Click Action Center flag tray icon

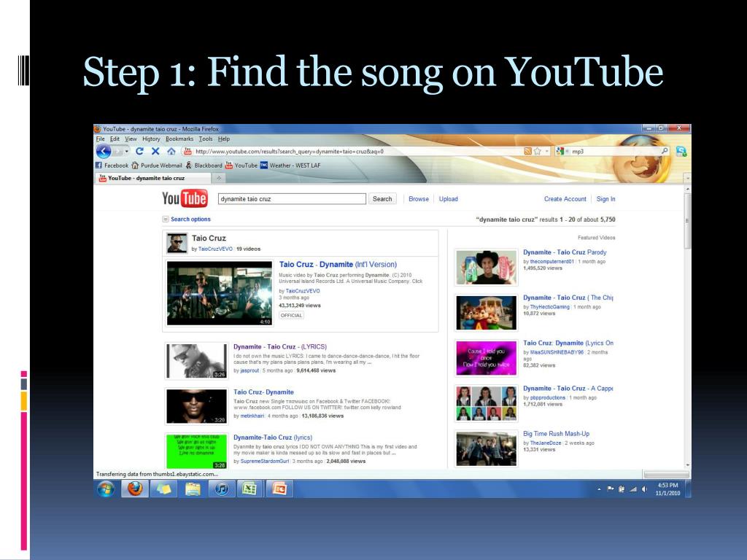(611, 489)
